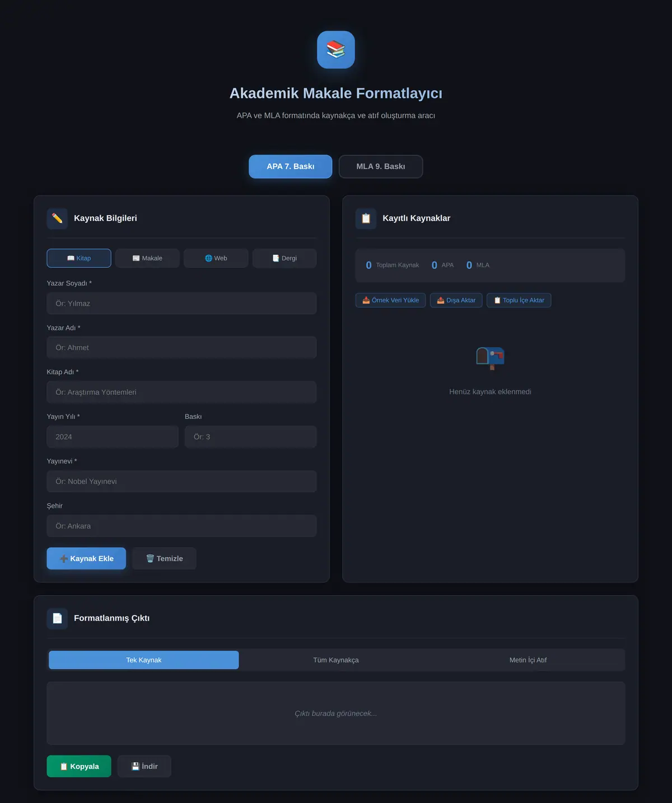Click the Toplam Kaynak counter
This screenshot has width=672, height=803.
point(392,265)
